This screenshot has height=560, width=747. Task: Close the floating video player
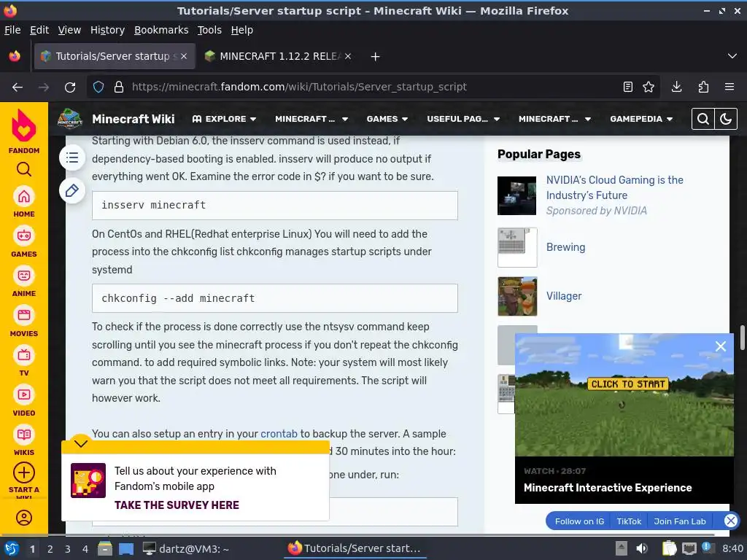tap(720, 346)
